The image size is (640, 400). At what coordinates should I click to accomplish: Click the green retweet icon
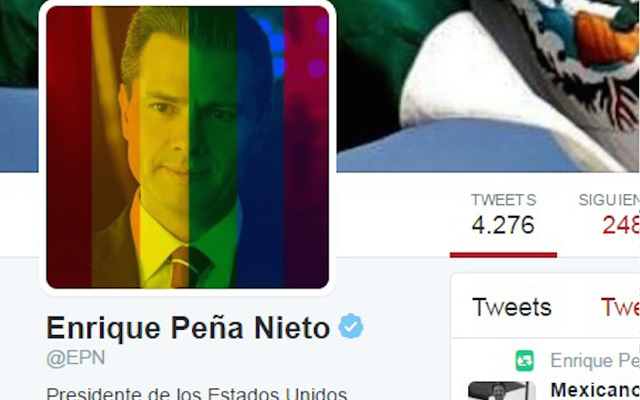pos(524,361)
